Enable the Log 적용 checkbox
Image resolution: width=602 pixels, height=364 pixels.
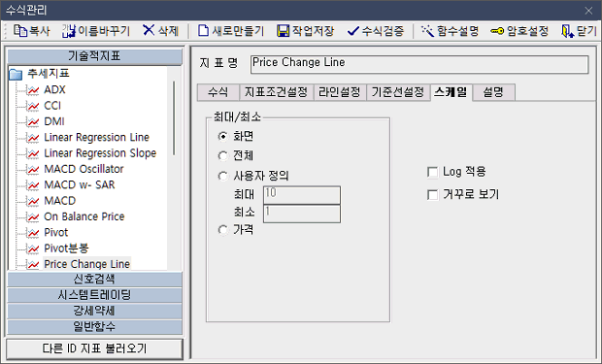[432, 172]
